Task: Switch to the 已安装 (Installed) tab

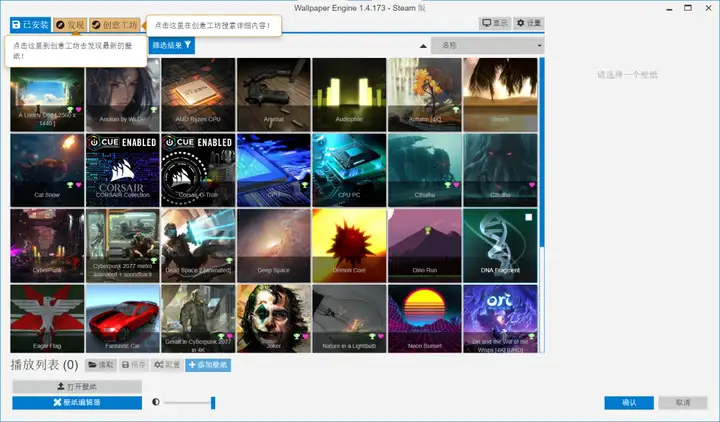Action: click(30, 25)
